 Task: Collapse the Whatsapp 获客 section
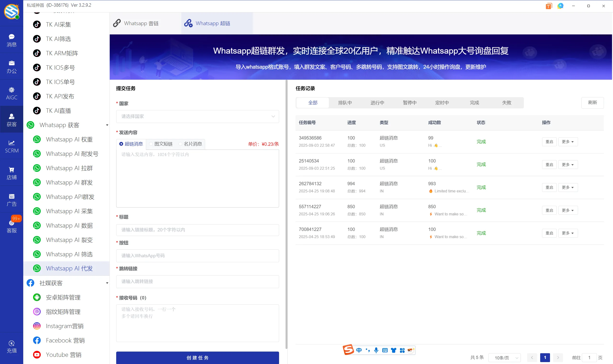107,125
